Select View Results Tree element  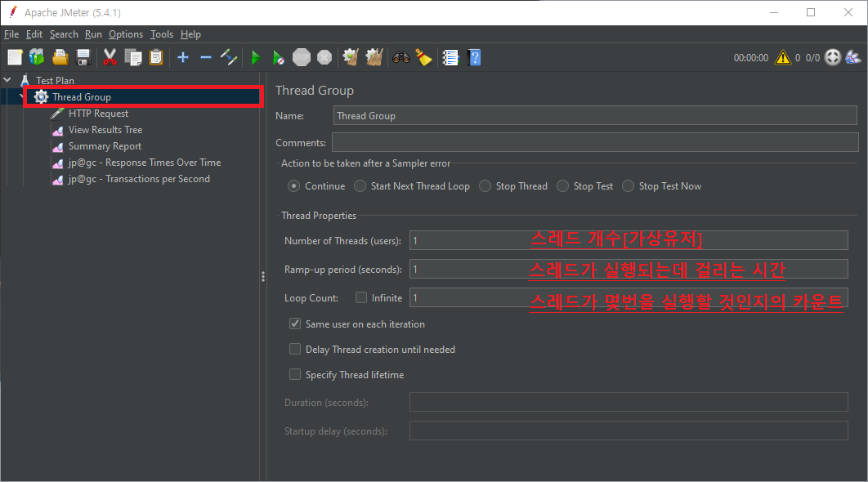coord(105,130)
